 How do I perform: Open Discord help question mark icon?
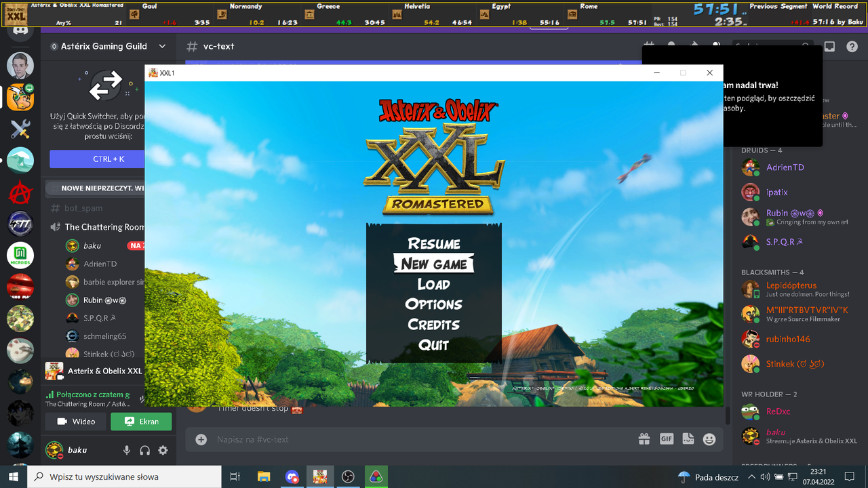(852, 47)
